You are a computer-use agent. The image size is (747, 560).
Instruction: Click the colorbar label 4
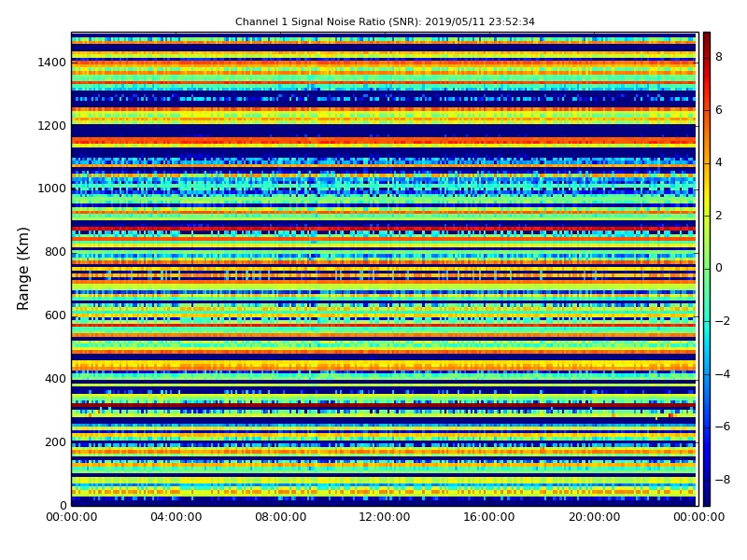pos(719,162)
